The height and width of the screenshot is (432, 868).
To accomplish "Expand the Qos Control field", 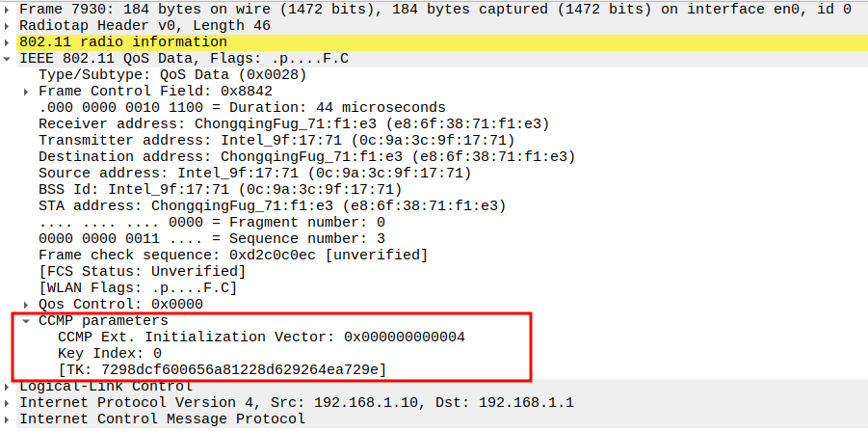I will pyautogui.click(x=27, y=305).
